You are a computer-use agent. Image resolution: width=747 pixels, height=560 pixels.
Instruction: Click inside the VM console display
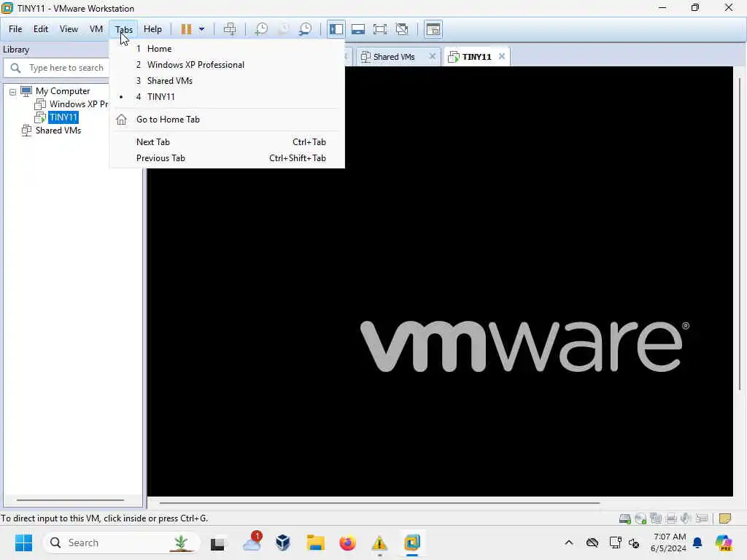click(x=440, y=281)
